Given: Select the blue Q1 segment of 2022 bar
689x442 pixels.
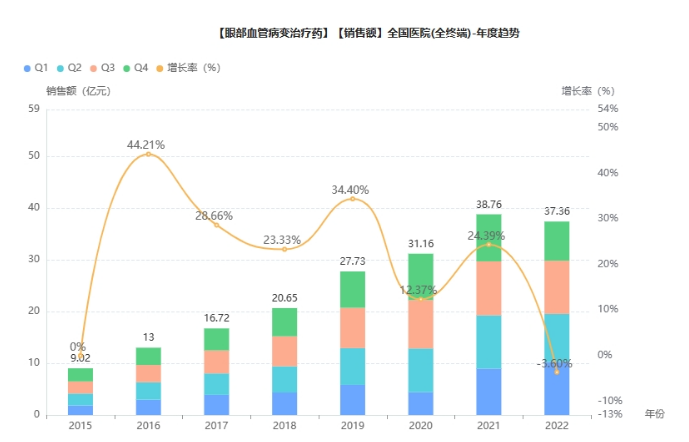Looking at the screenshot, I should click(x=557, y=389).
